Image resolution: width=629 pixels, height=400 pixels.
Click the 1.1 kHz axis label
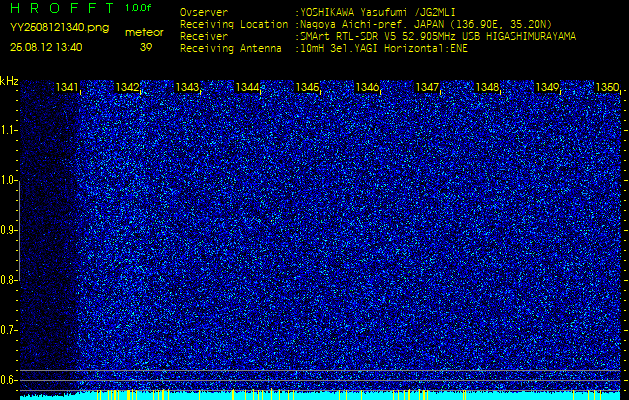pyautogui.click(x=8, y=130)
